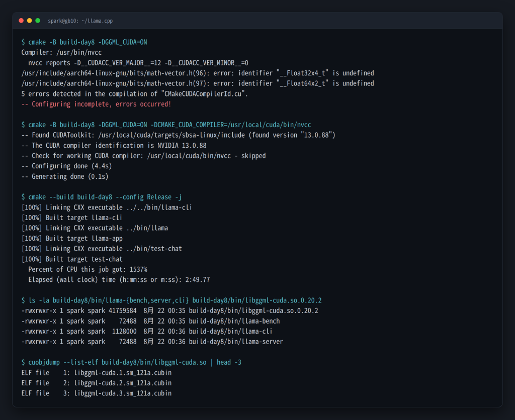Click the Linking CXX executable ../bin/test-chat line

click(102, 249)
